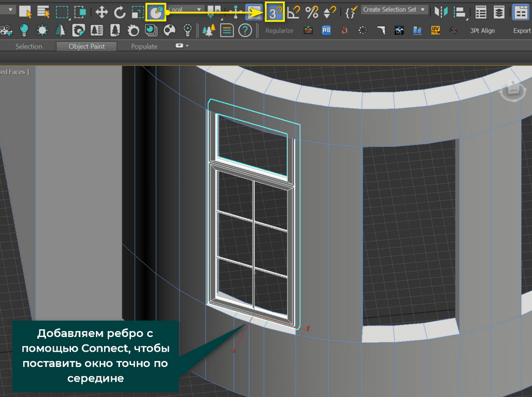This screenshot has width=532, height=397.
Task: Click the Regularize button
Action: (x=279, y=31)
